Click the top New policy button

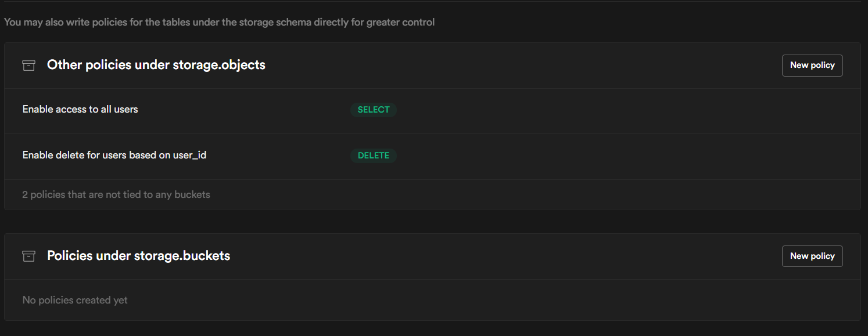click(812, 65)
